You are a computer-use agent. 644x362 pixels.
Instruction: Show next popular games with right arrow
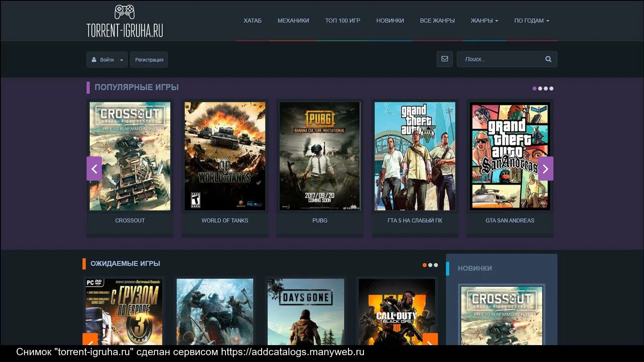546,169
